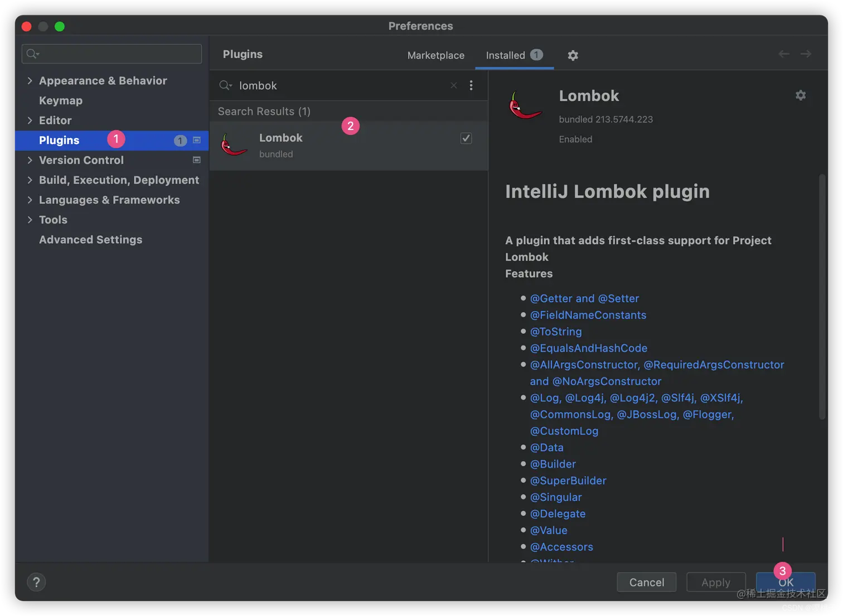Image resolution: width=843 pixels, height=616 pixels.
Task: Click the plugin search magnifier icon
Action: [x=225, y=85]
